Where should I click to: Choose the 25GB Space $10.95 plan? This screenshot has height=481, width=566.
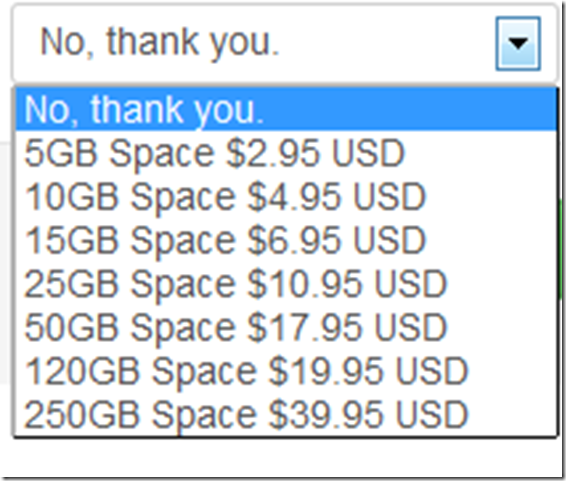[x=286, y=284]
